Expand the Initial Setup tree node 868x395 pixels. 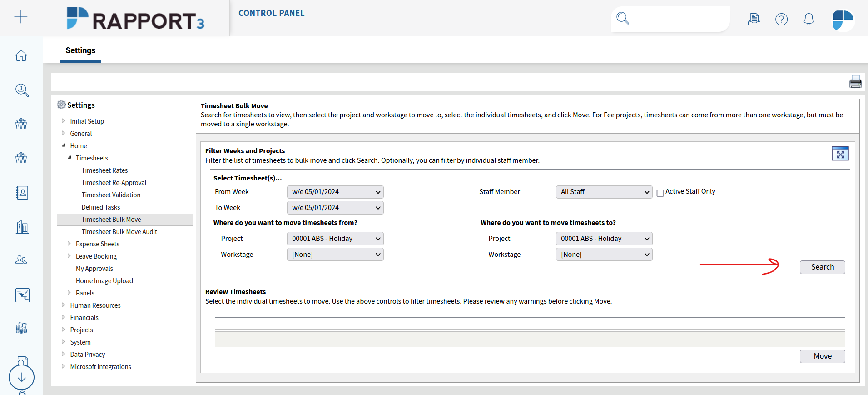(63, 121)
